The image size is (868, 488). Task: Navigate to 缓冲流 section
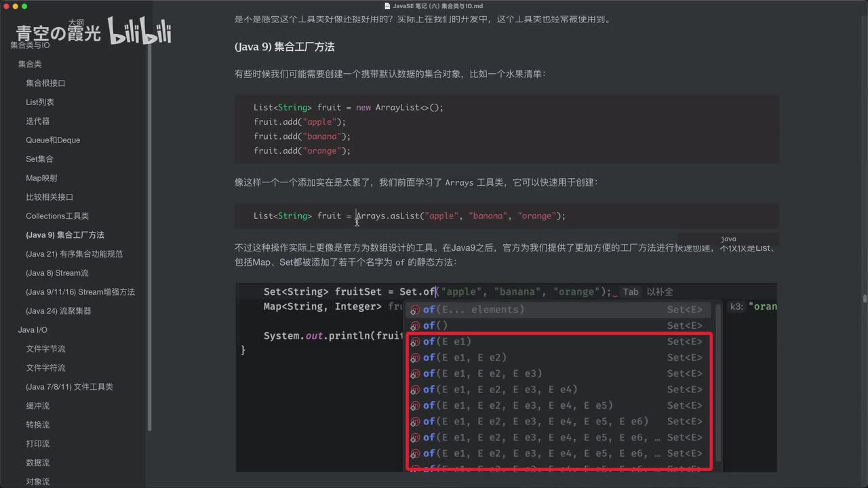tap(38, 405)
